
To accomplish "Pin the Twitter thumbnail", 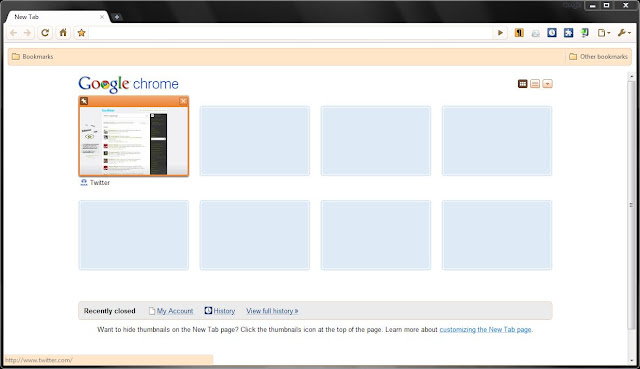I will point(84,101).
